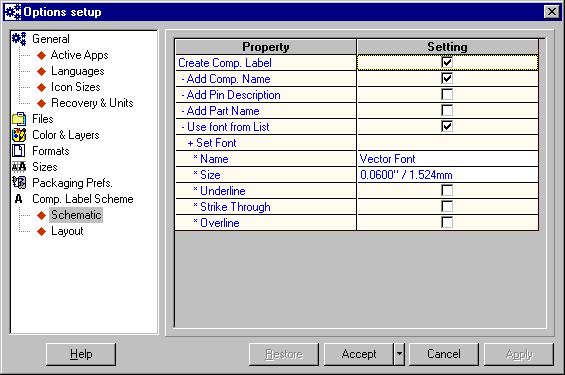Click the Property column header
Viewport: 565px width, 375px height.
266,47
